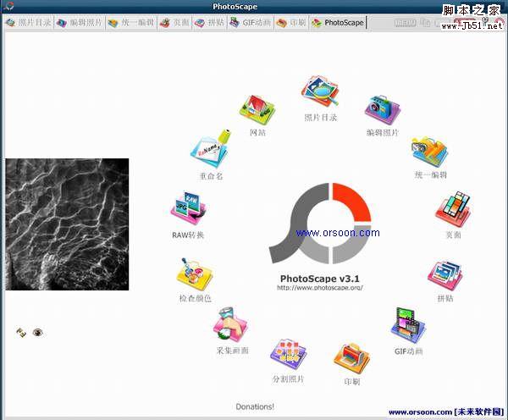Click the central PhotoScape logo

point(320,224)
